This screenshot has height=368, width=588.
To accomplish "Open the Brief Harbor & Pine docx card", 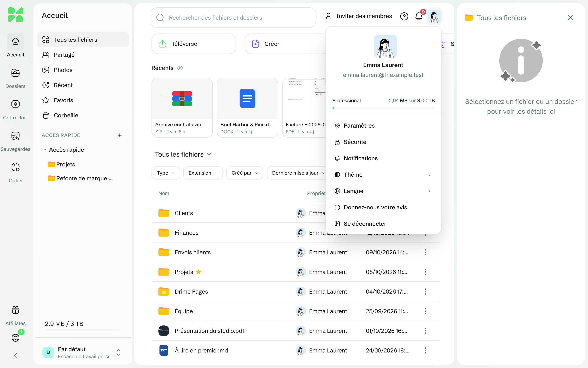I will coord(247,108).
